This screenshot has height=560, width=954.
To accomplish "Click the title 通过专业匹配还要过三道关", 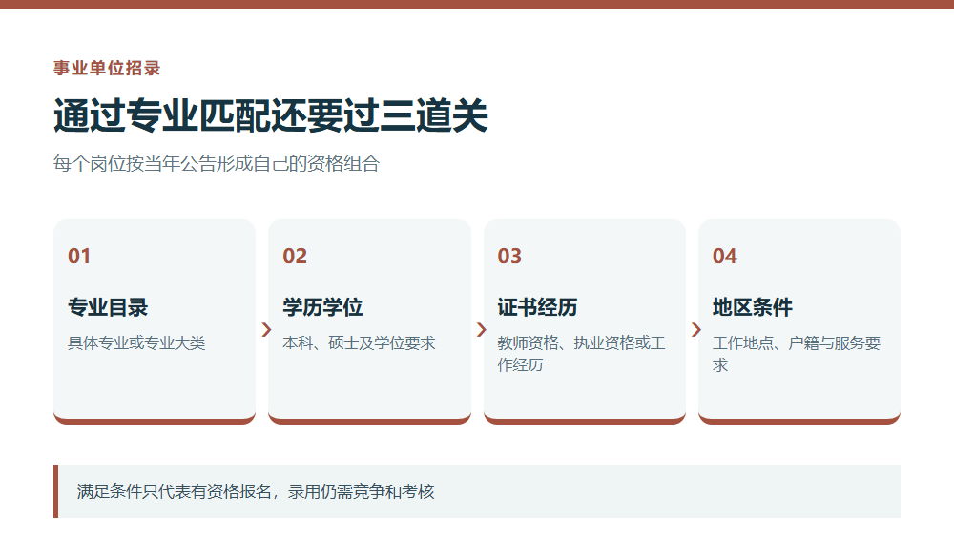I will [271, 115].
